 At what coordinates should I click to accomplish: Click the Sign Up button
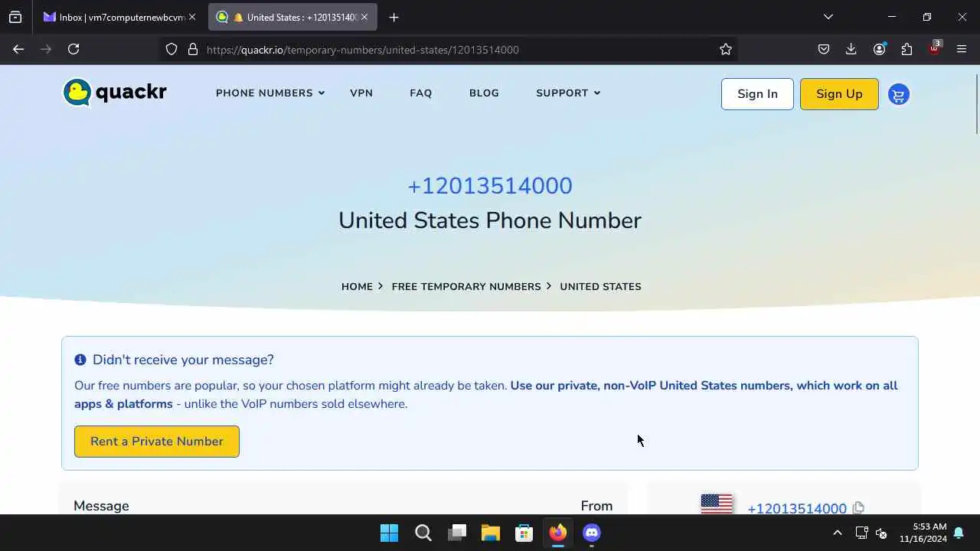coord(839,94)
